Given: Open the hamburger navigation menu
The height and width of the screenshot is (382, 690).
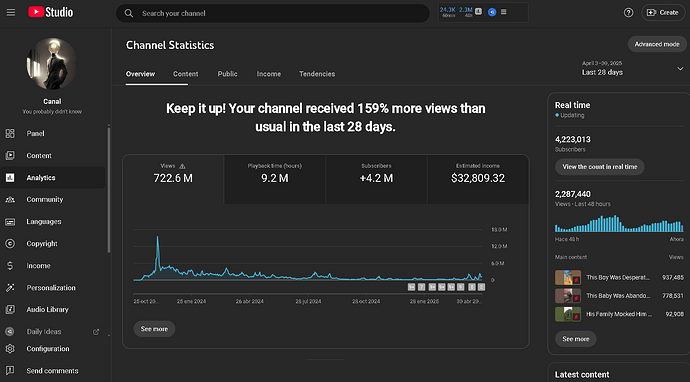Looking at the screenshot, I should tap(11, 13).
